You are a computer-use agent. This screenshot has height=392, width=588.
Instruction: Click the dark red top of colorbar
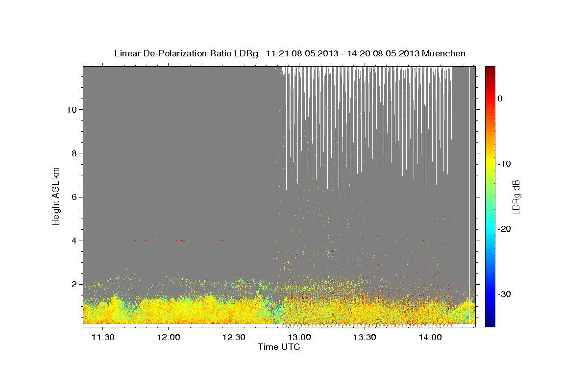point(490,70)
